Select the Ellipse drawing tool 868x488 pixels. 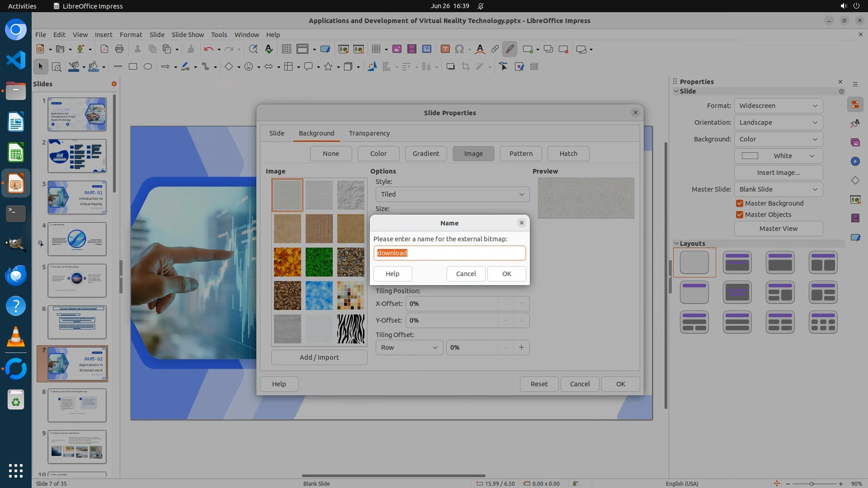(x=147, y=67)
